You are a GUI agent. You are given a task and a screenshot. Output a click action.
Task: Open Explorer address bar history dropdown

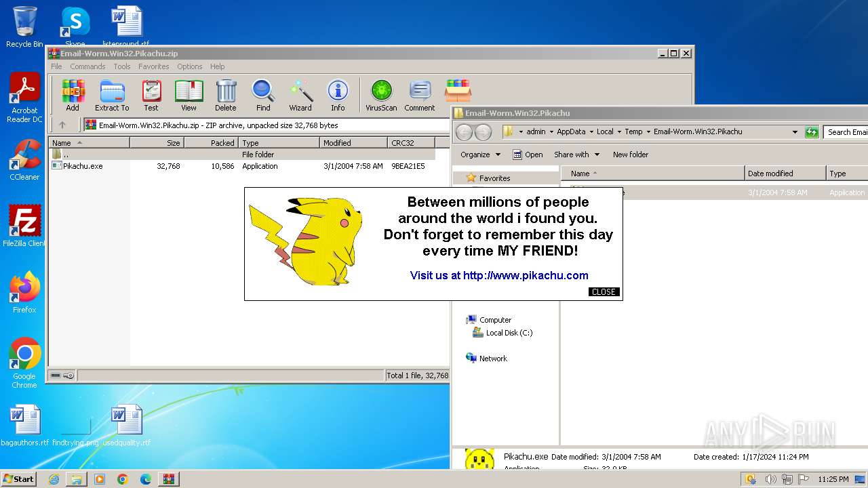[795, 132]
